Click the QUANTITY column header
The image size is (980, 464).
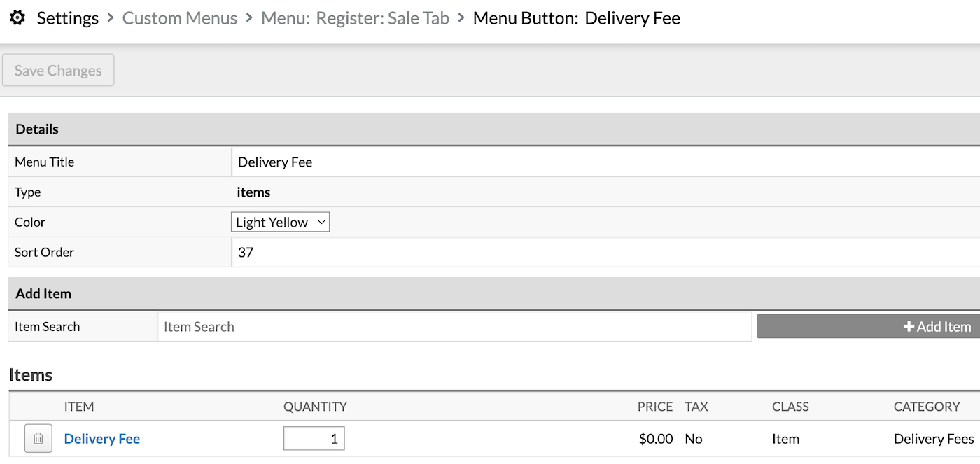tap(315, 407)
